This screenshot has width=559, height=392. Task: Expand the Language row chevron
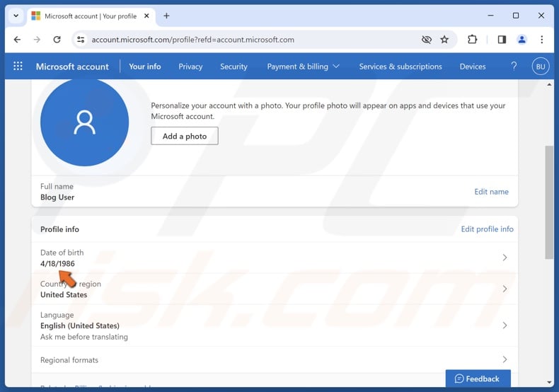[505, 325]
